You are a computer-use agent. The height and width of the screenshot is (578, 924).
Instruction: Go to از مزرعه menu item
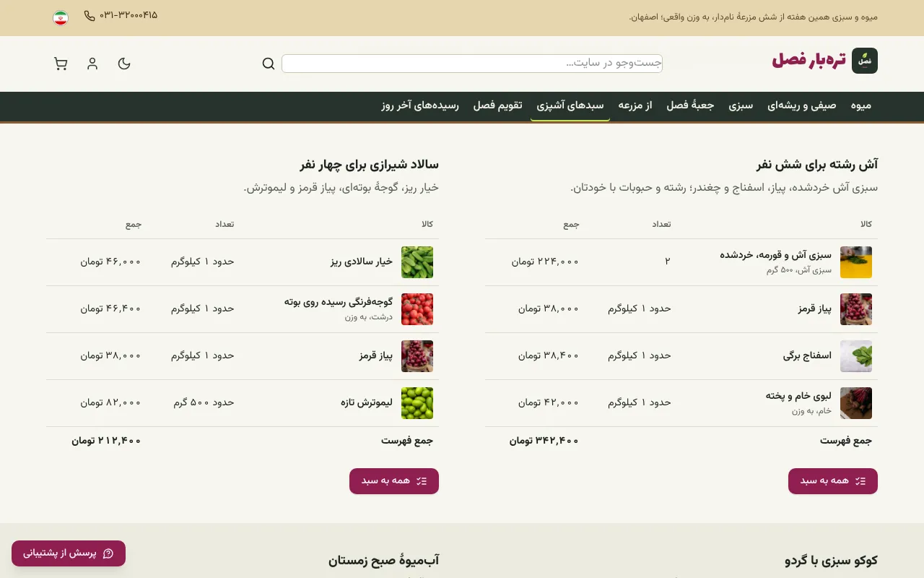tap(635, 105)
